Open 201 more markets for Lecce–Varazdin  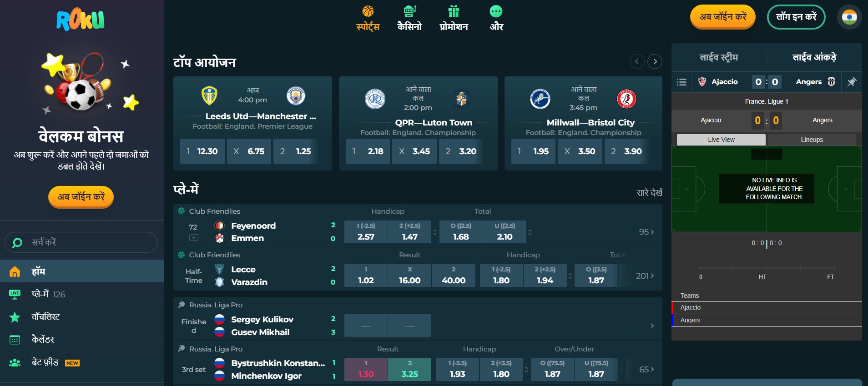coord(645,276)
